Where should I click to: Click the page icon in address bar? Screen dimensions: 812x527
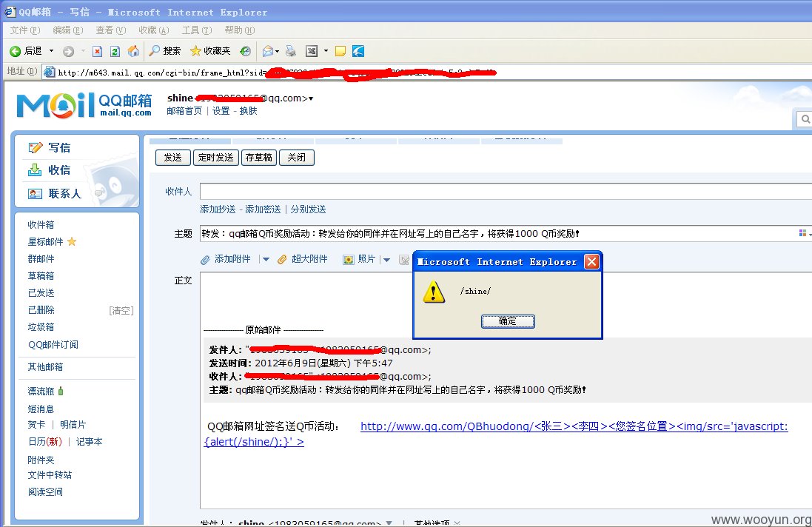[x=49, y=72]
